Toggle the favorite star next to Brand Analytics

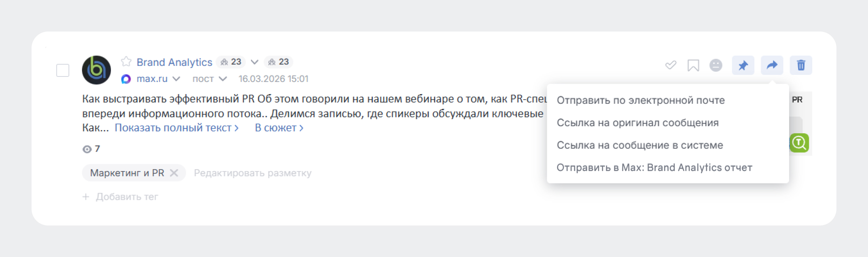125,61
